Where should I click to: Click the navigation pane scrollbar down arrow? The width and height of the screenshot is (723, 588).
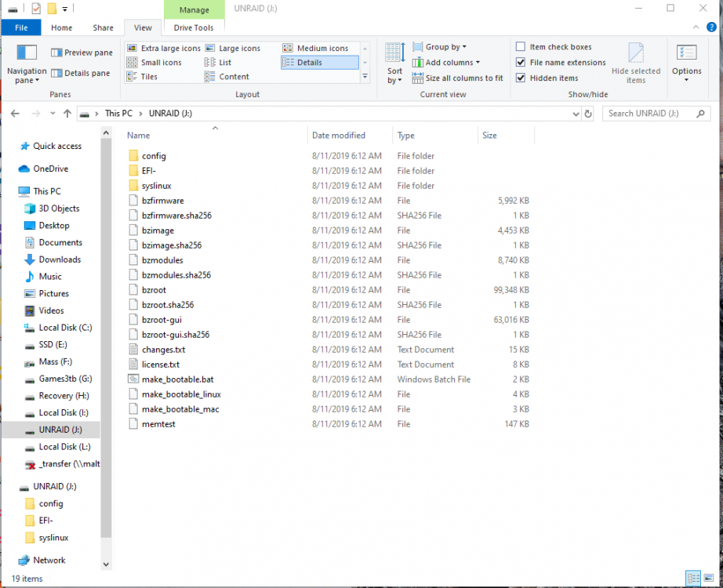coord(106,564)
